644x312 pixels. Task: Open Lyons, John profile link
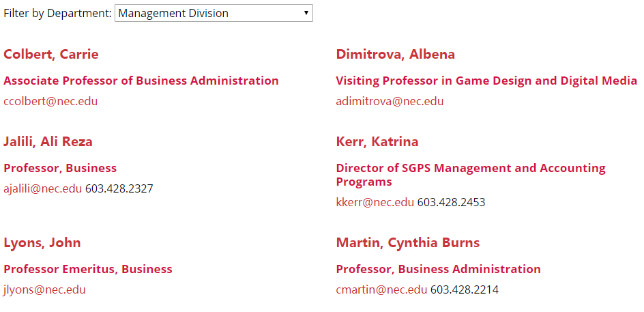click(42, 243)
